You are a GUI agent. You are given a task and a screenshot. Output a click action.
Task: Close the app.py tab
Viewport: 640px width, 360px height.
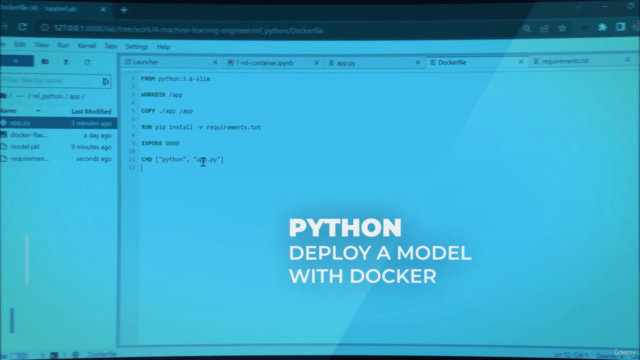coord(418,62)
